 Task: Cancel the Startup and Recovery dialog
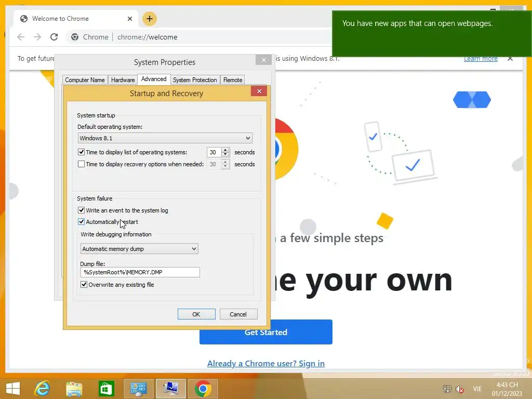click(x=238, y=314)
